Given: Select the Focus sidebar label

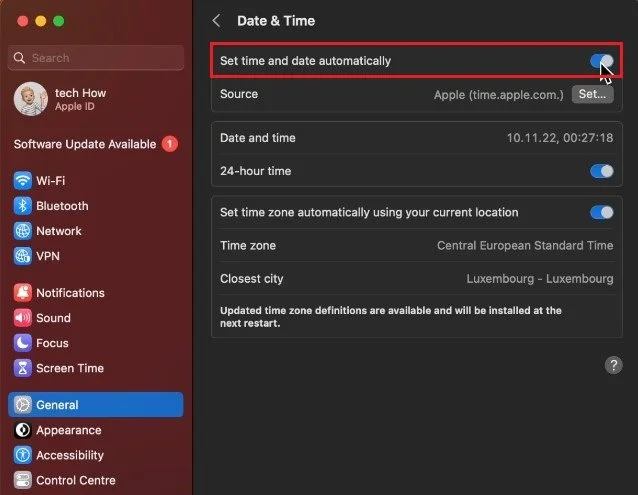Looking at the screenshot, I should [52, 343].
